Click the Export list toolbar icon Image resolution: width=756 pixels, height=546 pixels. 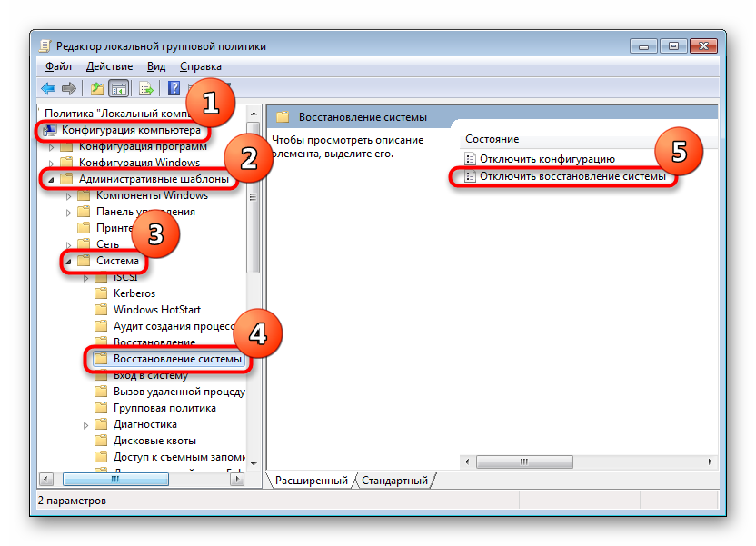[x=145, y=88]
